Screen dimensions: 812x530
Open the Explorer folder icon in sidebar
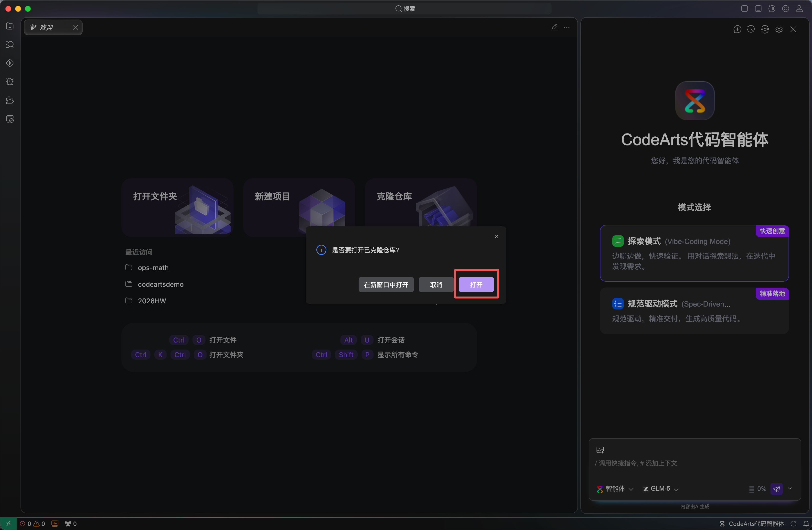click(x=10, y=26)
